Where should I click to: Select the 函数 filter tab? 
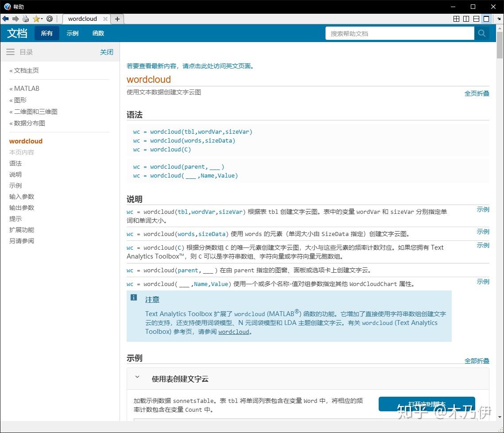click(98, 33)
